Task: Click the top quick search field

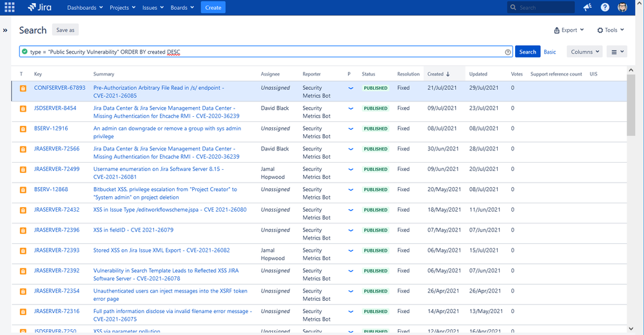Action: tap(541, 7)
